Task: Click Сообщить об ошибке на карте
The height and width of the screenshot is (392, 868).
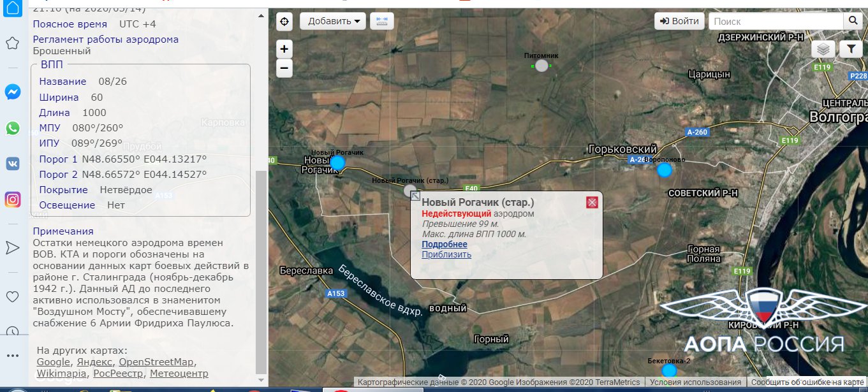Action: [807, 382]
